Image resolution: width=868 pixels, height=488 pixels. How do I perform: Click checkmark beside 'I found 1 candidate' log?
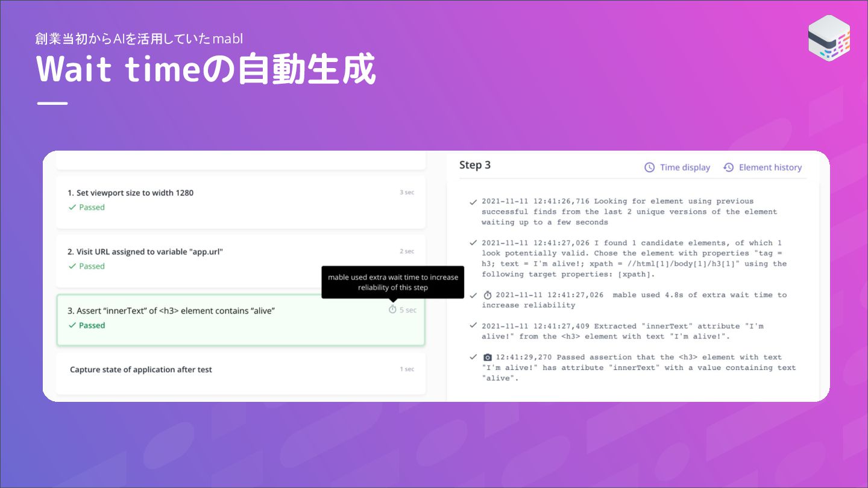coord(473,243)
